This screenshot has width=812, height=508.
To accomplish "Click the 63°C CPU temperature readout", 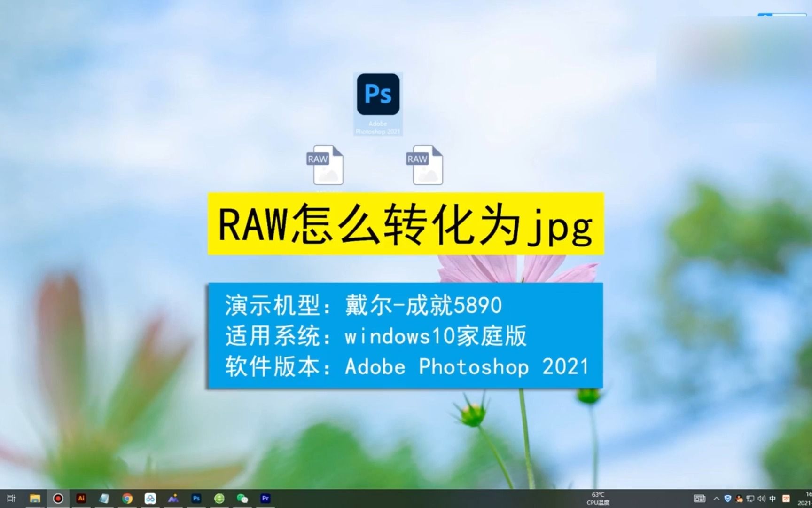I will [598, 499].
